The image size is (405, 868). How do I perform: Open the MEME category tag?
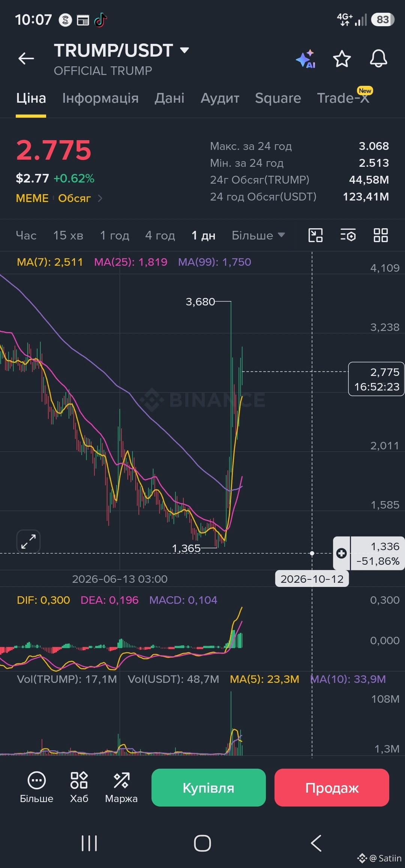(32, 198)
